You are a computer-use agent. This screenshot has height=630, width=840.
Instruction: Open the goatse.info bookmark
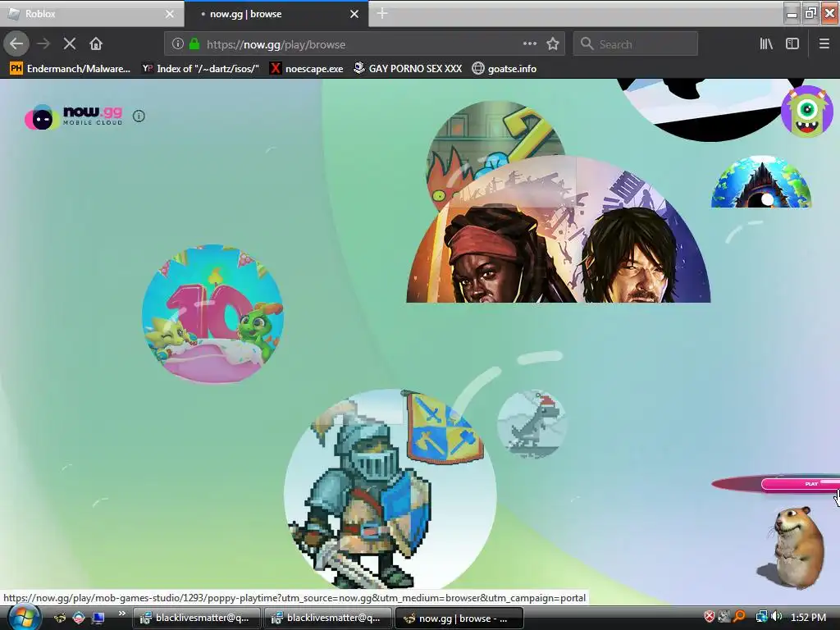[504, 69]
